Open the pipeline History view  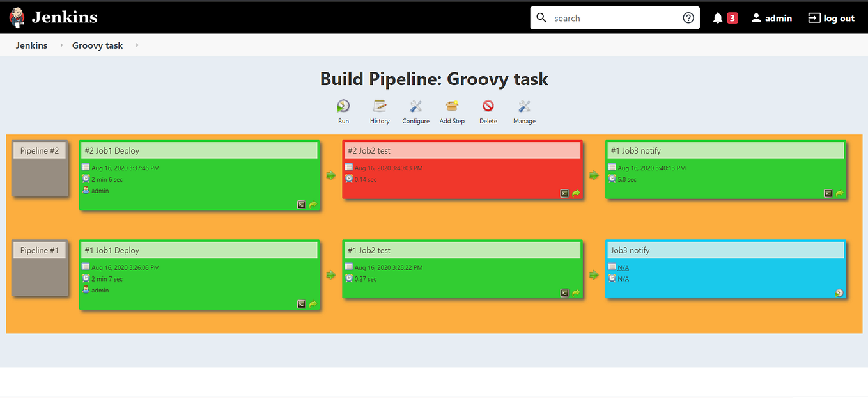point(380,107)
